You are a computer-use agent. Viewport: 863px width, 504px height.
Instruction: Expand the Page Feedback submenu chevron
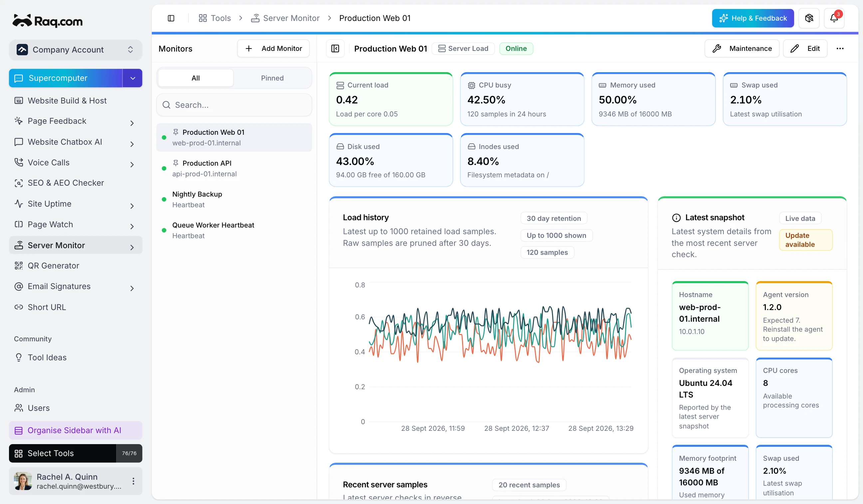(x=132, y=123)
